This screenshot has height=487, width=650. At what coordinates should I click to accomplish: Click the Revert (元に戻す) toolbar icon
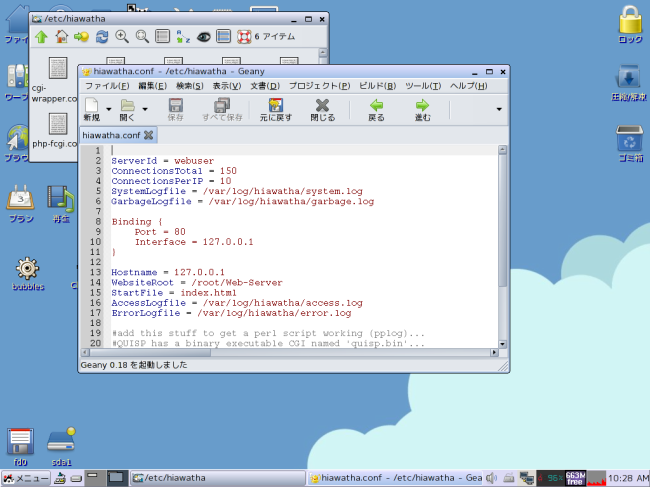[x=276, y=105]
